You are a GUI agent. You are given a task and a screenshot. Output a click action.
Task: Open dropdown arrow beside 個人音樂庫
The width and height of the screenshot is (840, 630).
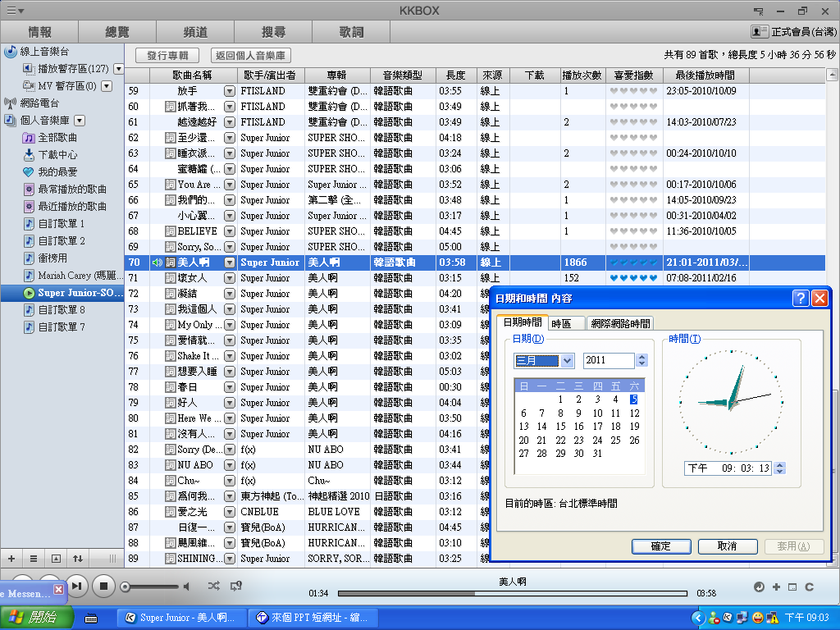click(x=80, y=121)
